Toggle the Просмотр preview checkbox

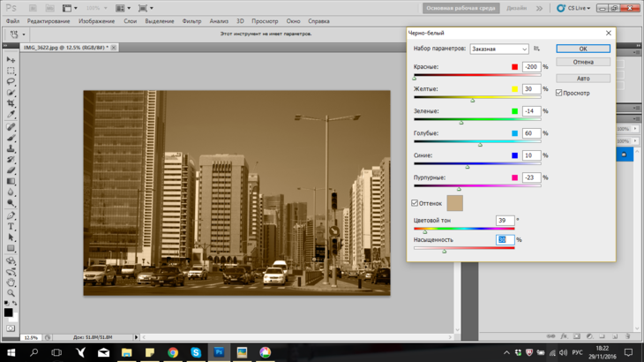tap(558, 93)
